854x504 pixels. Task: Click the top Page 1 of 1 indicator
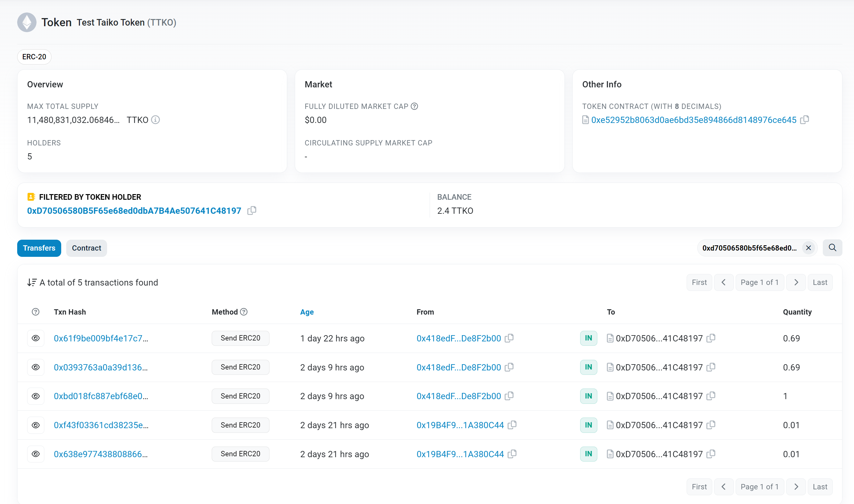759,282
